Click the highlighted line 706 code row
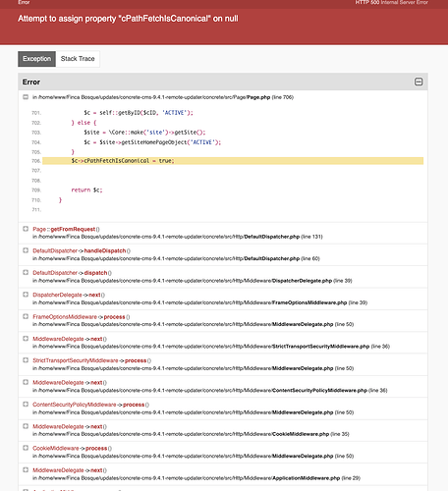This screenshot has width=448, height=491. click(x=233, y=161)
